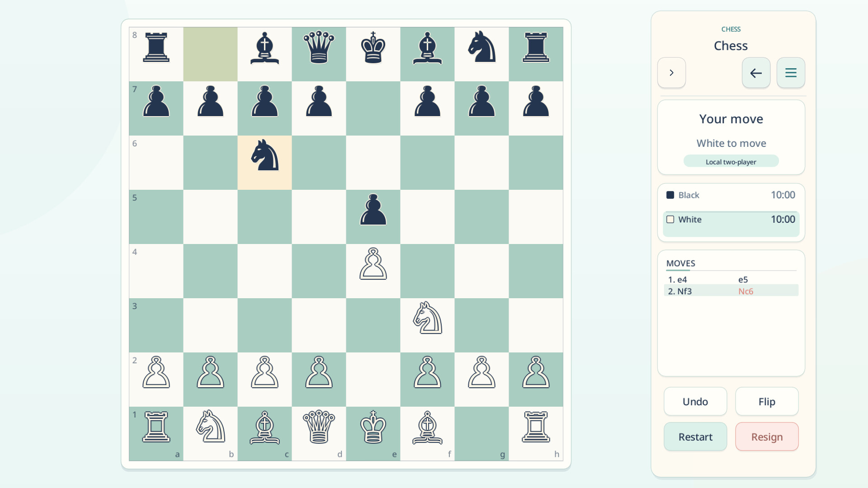The height and width of the screenshot is (488, 868).
Task: Click the White player clock row
Action: 731,223
